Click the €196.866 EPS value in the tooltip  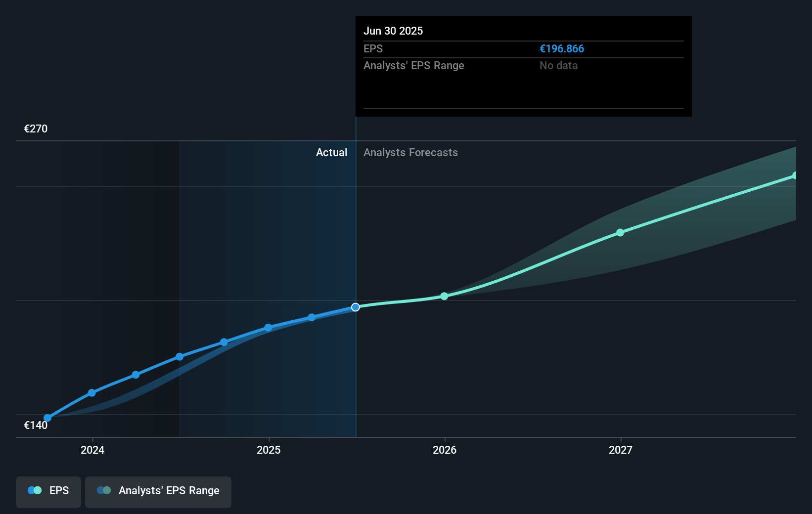coord(561,48)
